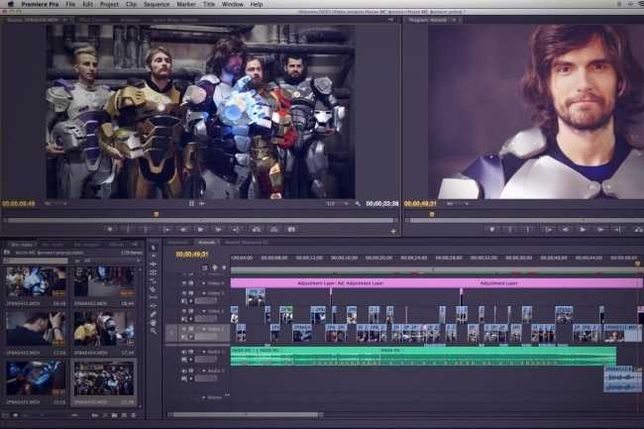Hide the Video 4 track output
The width and height of the screenshot is (644, 429).
pos(184,283)
